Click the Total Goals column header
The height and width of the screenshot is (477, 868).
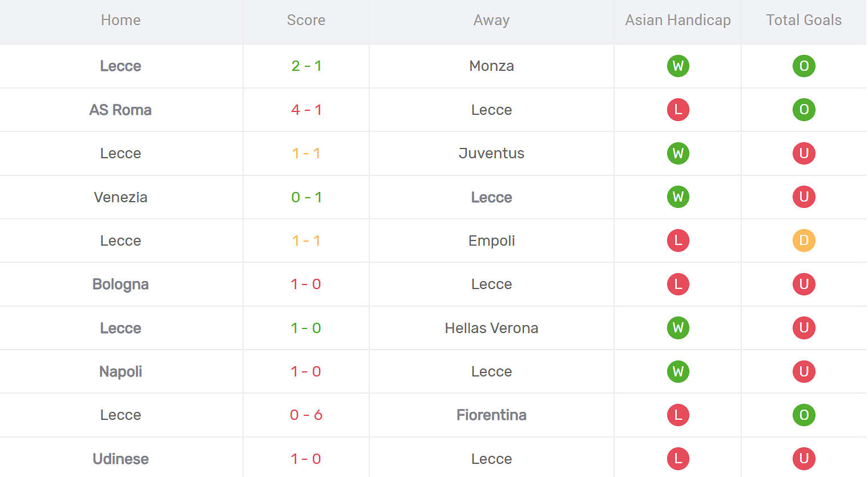pos(804,20)
